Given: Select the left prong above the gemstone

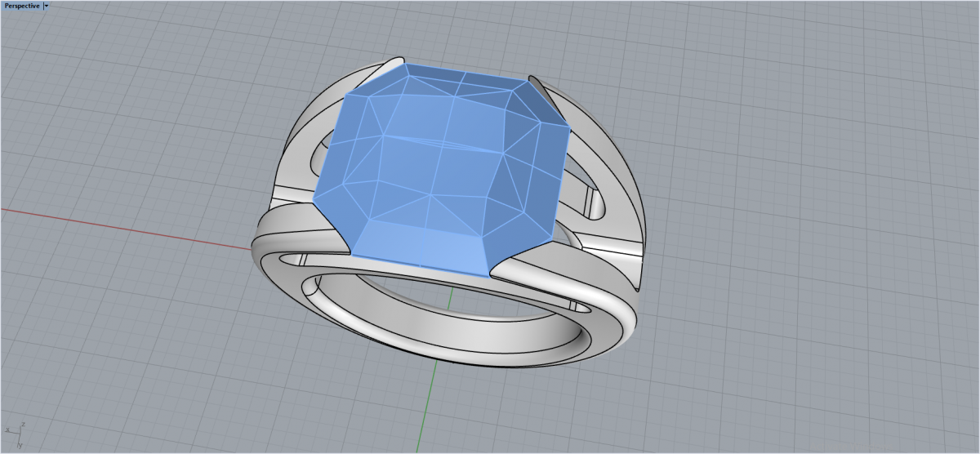Looking at the screenshot, I should [390, 64].
